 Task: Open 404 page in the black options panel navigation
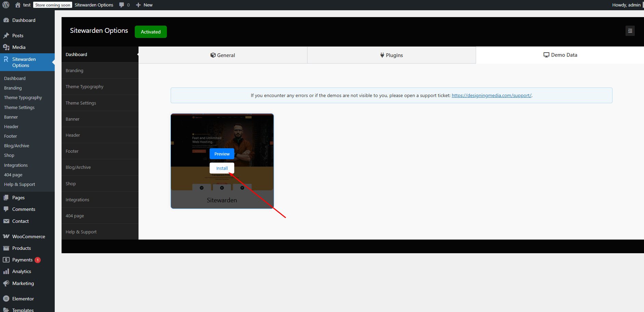(100, 216)
